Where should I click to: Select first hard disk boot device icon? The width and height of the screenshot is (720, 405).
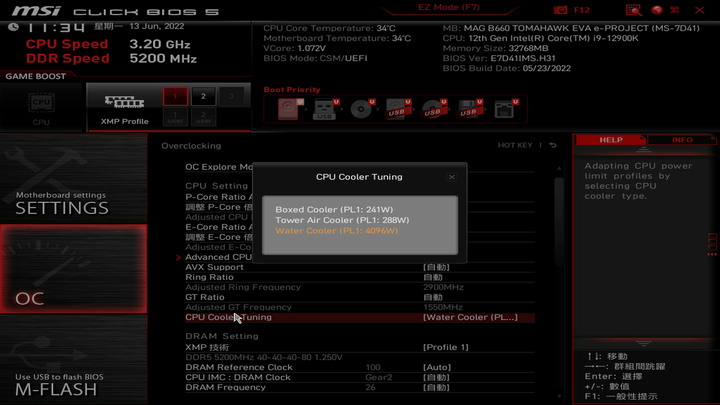[x=289, y=109]
